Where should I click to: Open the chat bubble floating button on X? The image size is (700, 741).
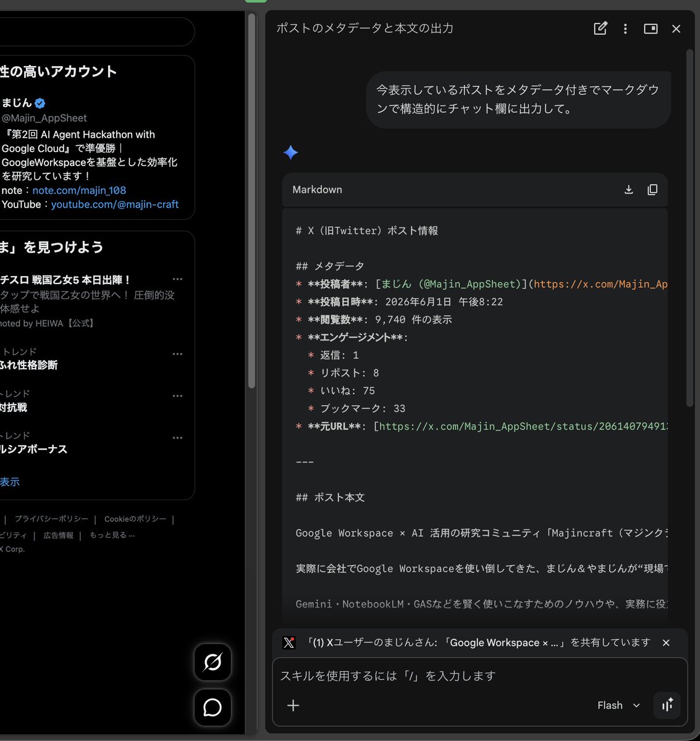(213, 707)
